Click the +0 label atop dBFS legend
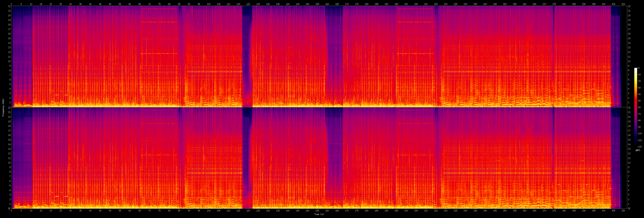The width and height of the screenshot is (644, 218). 639,68
